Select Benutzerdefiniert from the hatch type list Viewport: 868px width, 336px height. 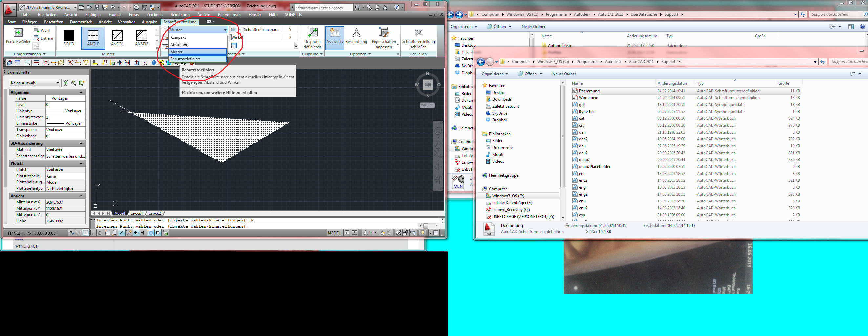(x=198, y=59)
